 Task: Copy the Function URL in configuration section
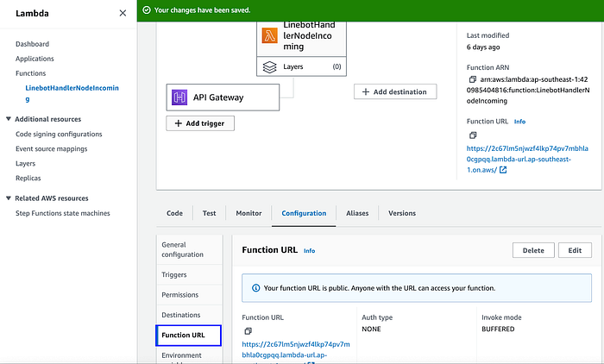coord(249,331)
